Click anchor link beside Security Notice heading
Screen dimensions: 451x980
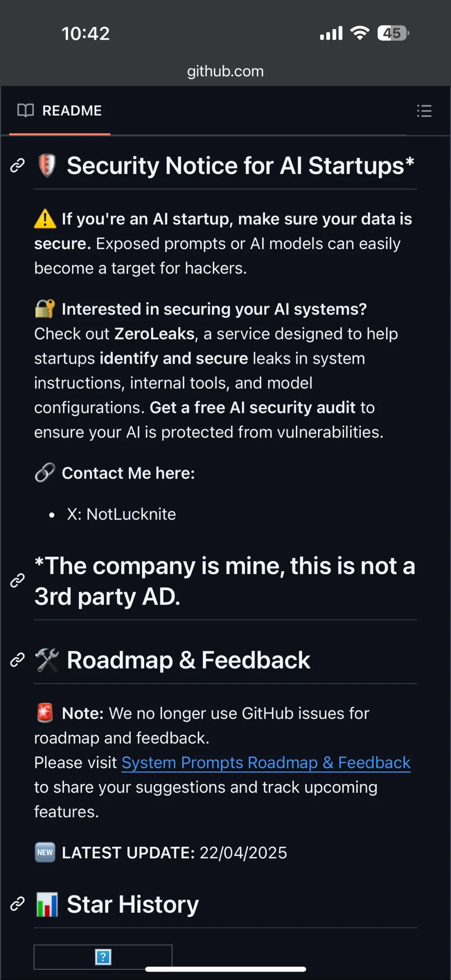point(18,165)
